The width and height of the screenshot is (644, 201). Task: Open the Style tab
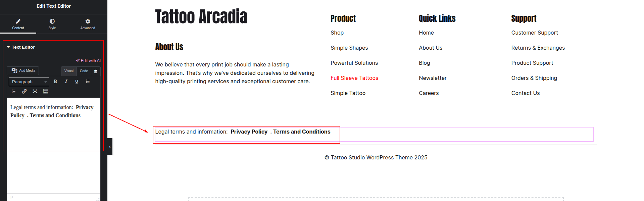(x=52, y=24)
